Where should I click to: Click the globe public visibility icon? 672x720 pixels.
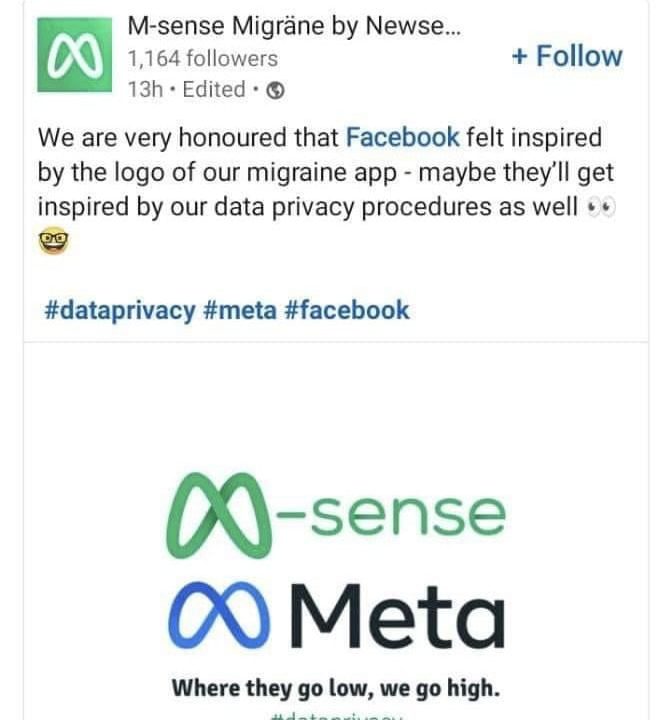[x=277, y=90]
